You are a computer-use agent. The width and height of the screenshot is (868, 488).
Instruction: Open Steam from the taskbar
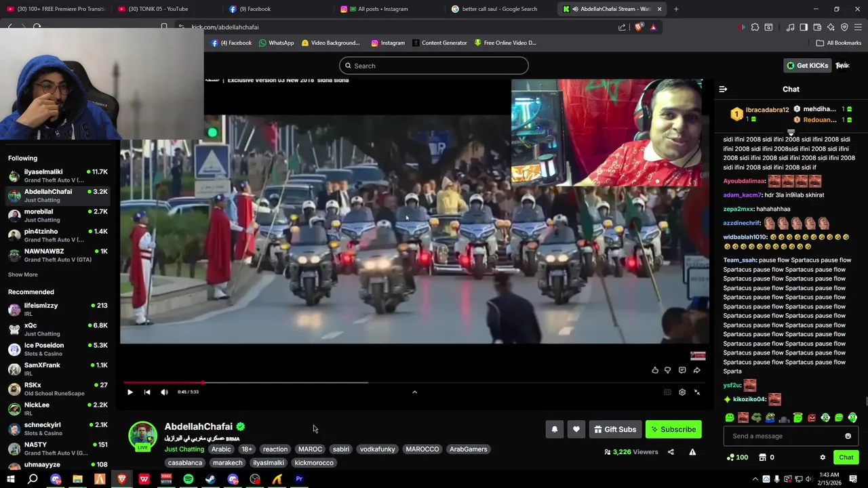210,479
